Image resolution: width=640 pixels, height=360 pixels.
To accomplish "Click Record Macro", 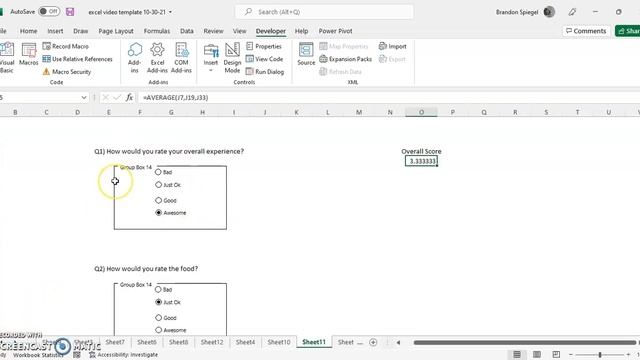I will (x=66, y=46).
